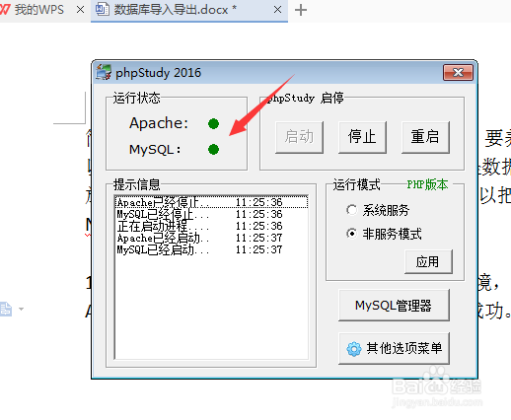Viewport: 511px width, 420px height.
Task: Click the greyed-out 启动 start button
Action: [299, 137]
